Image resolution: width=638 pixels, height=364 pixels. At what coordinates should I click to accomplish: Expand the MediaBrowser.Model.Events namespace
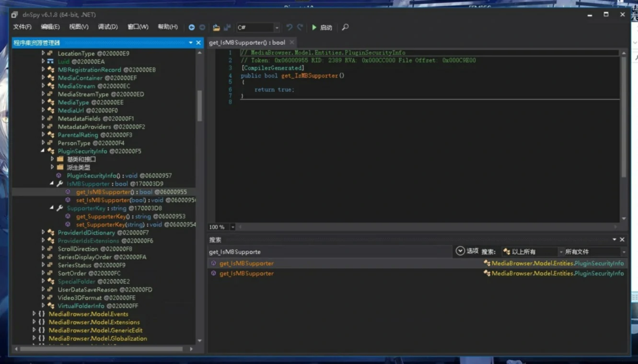34,314
